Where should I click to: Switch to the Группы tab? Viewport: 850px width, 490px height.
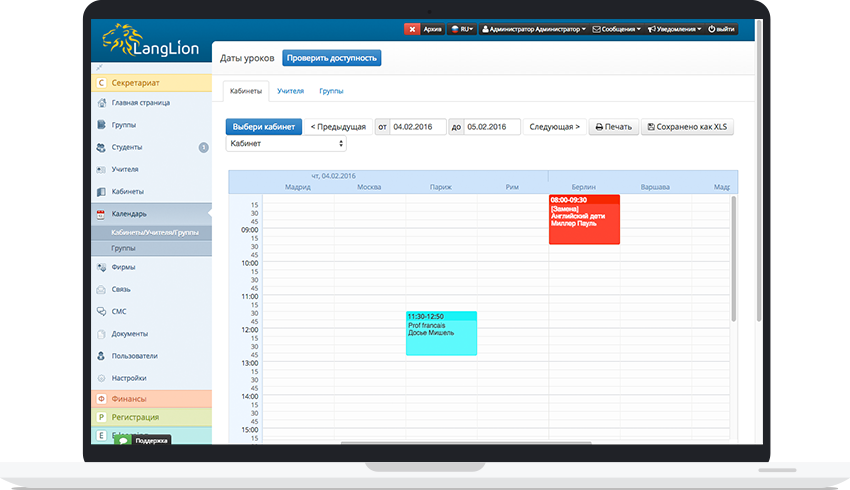331,91
